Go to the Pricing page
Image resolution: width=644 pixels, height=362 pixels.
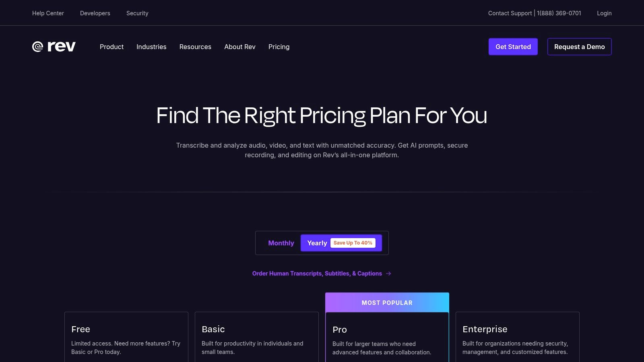tap(279, 47)
